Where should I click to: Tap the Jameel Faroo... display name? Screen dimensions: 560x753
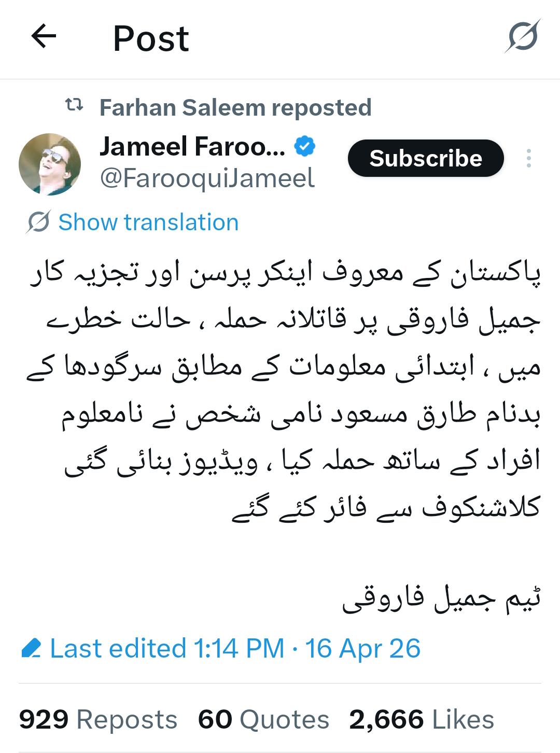click(192, 147)
